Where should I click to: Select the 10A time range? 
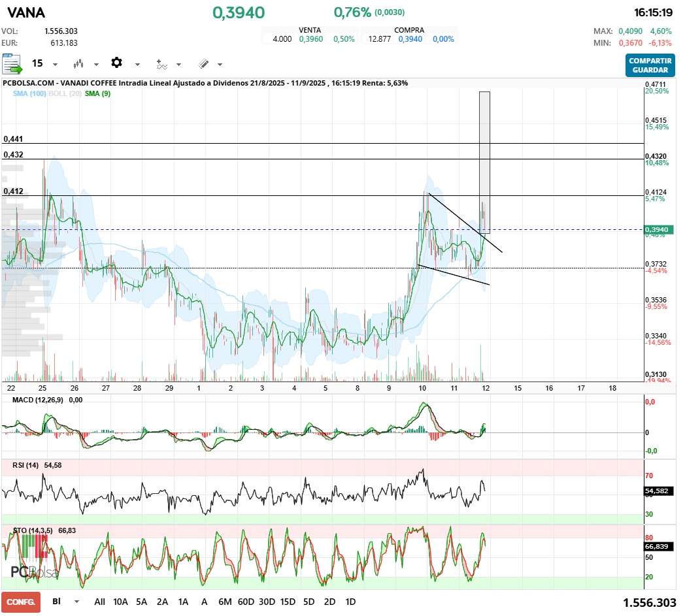tap(120, 602)
